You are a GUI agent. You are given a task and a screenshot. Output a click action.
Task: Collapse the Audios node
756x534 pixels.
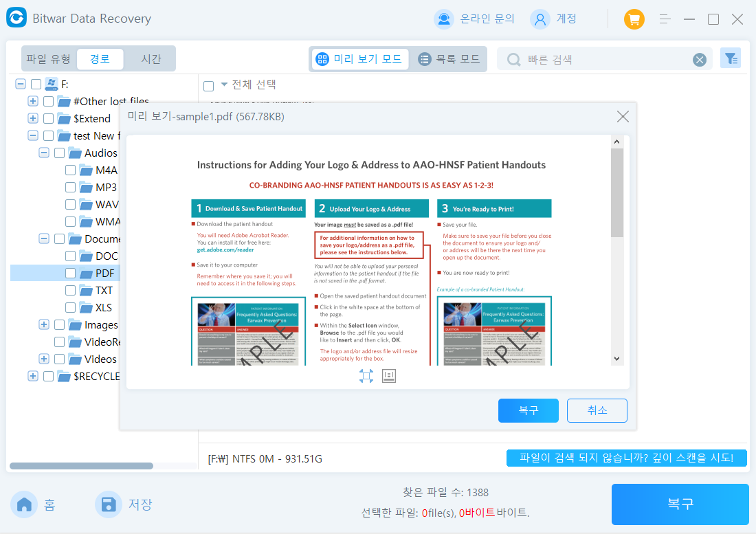coord(44,153)
